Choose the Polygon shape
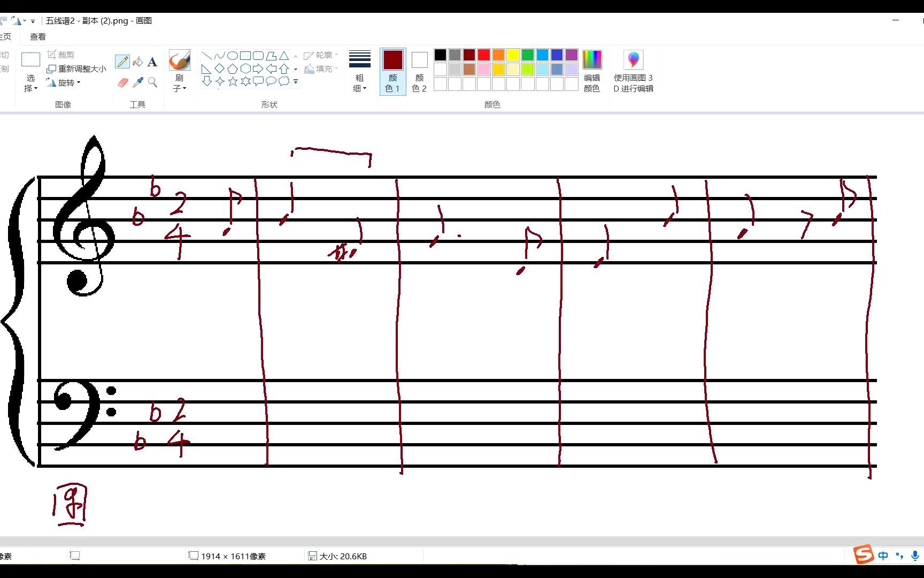This screenshot has height=578, width=924. tap(271, 56)
